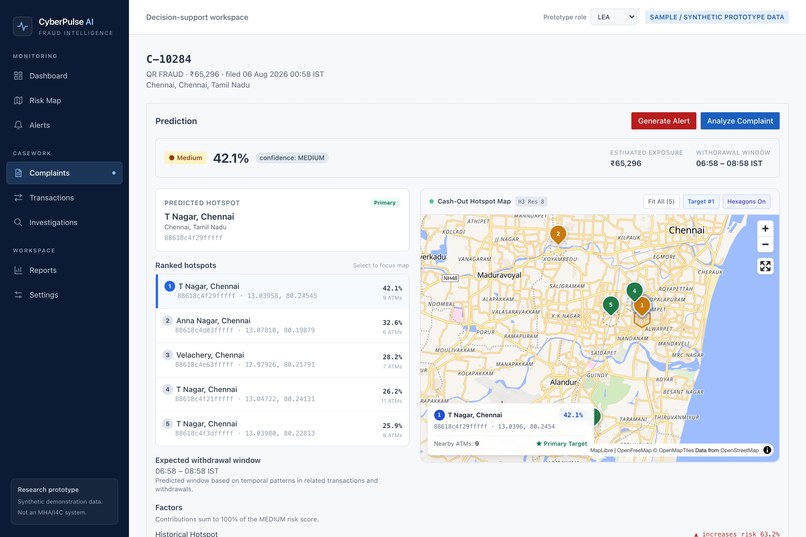The width and height of the screenshot is (806, 537).
Task: Click the Historical Hotspot factor label
Action: tap(186, 533)
